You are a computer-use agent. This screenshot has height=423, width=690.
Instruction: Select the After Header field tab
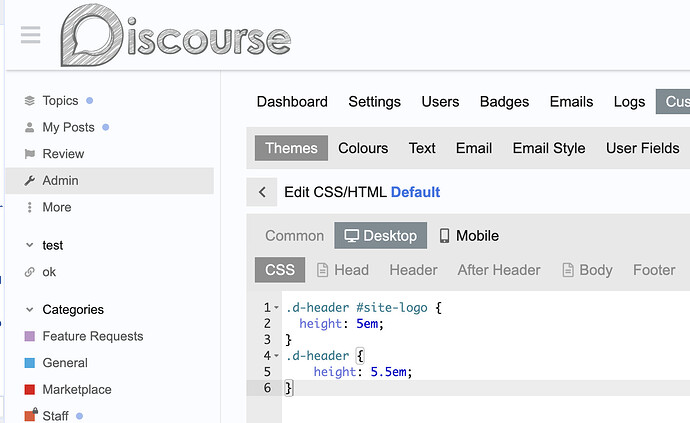tap(499, 270)
